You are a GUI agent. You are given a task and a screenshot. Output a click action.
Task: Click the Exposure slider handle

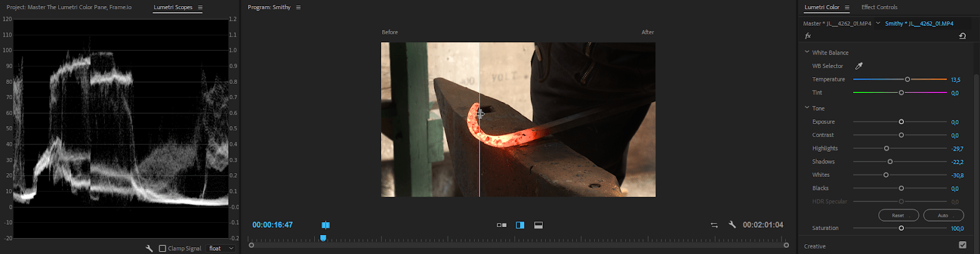(x=901, y=122)
